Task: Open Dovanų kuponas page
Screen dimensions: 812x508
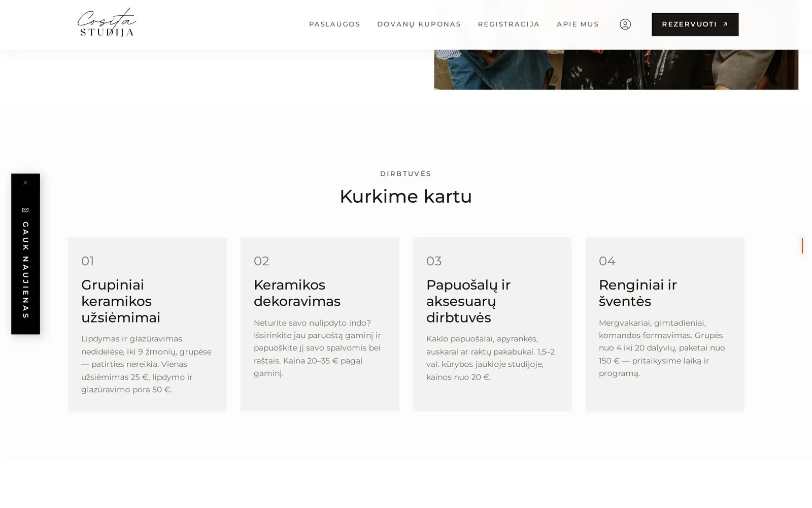Action: (419, 24)
